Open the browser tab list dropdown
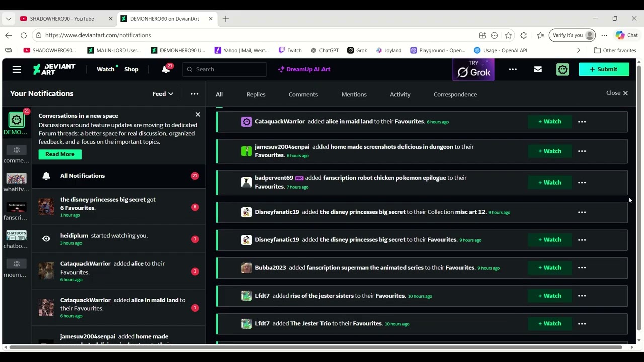The image size is (644, 362). pos(8,19)
